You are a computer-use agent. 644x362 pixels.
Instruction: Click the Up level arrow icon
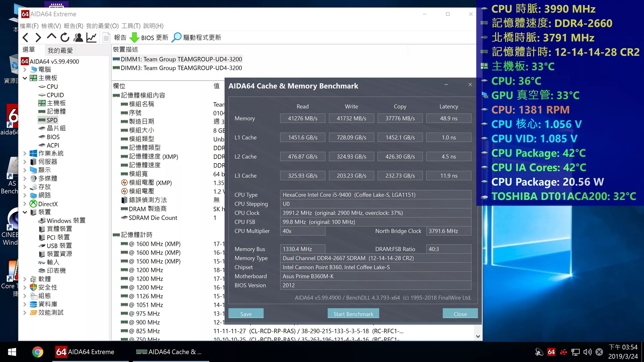pos(52,37)
